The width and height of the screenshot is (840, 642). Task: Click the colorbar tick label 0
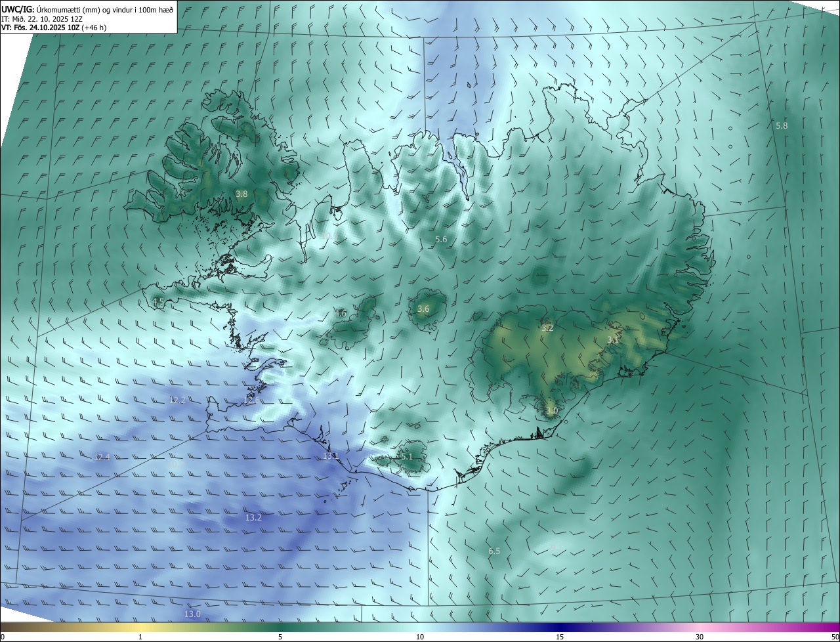(2, 637)
